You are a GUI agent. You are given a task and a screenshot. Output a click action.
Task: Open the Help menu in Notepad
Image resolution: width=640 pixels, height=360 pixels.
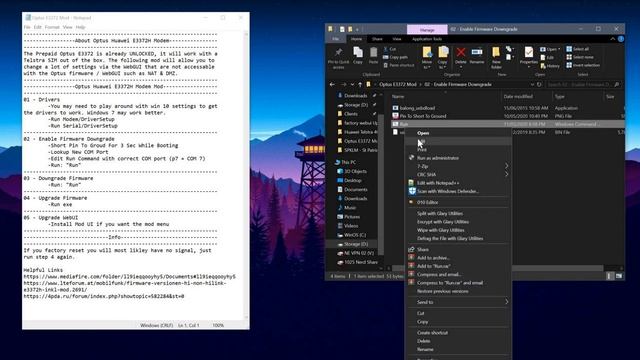point(80,27)
